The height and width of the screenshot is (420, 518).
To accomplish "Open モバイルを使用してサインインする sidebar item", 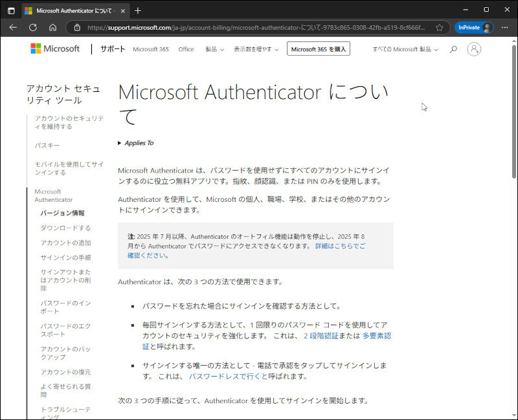I will click(x=69, y=168).
